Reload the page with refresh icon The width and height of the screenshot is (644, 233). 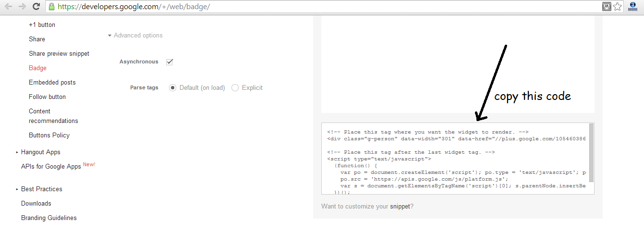tap(36, 7)
